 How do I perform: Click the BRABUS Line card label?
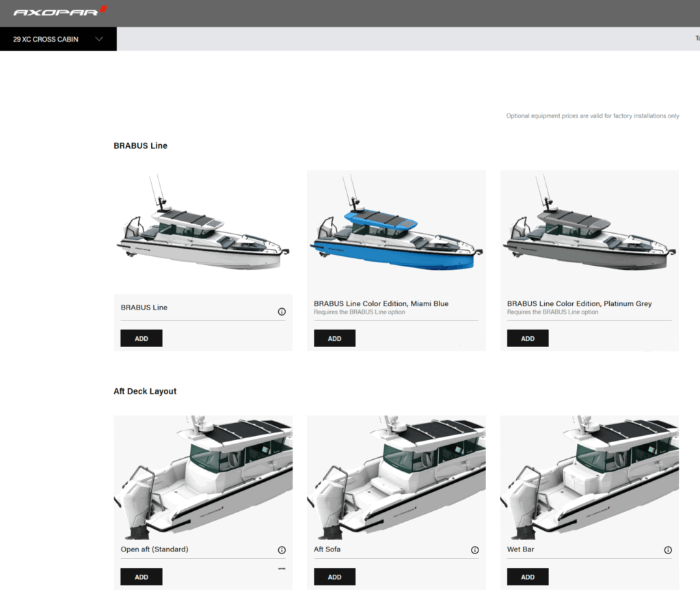coord(144,308)
